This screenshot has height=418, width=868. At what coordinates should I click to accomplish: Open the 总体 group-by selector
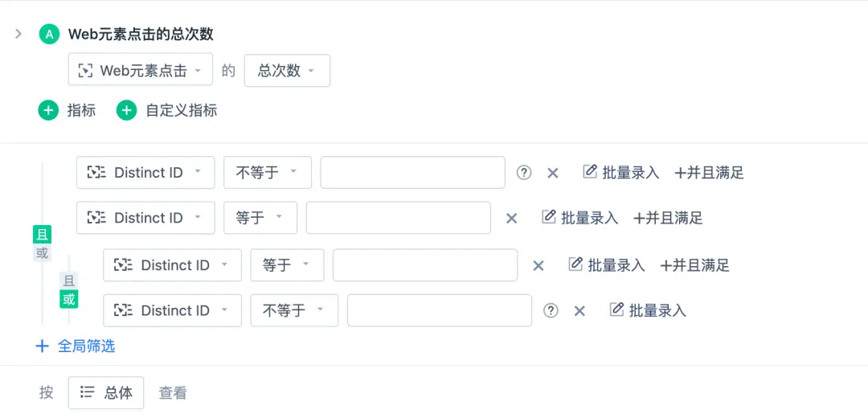[106, 393]
